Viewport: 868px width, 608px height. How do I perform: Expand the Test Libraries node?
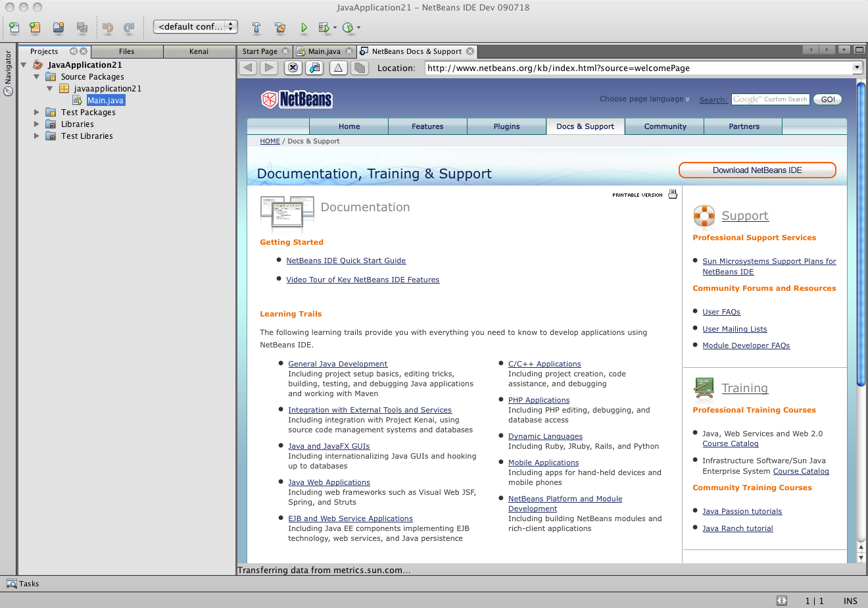(x=37, y=136)
